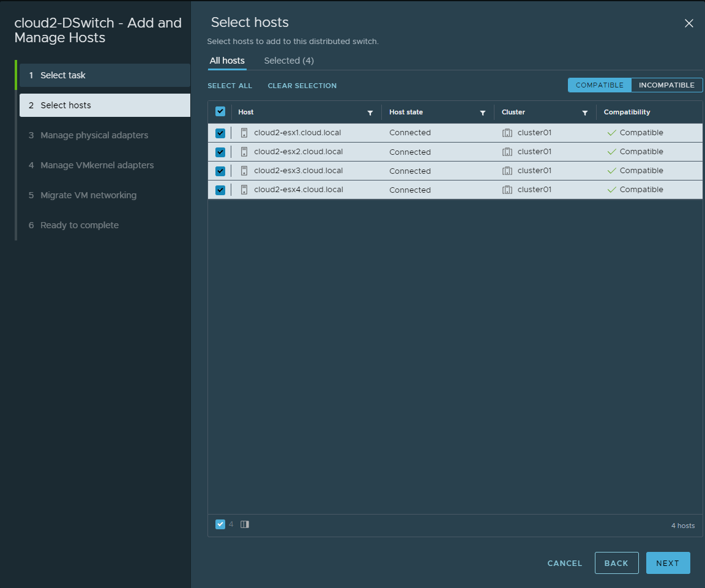This screenshot has height=588, width=705.
Task: Sort by the Compatibility column header
Action: pyautogui.click(x=627, y=112)
